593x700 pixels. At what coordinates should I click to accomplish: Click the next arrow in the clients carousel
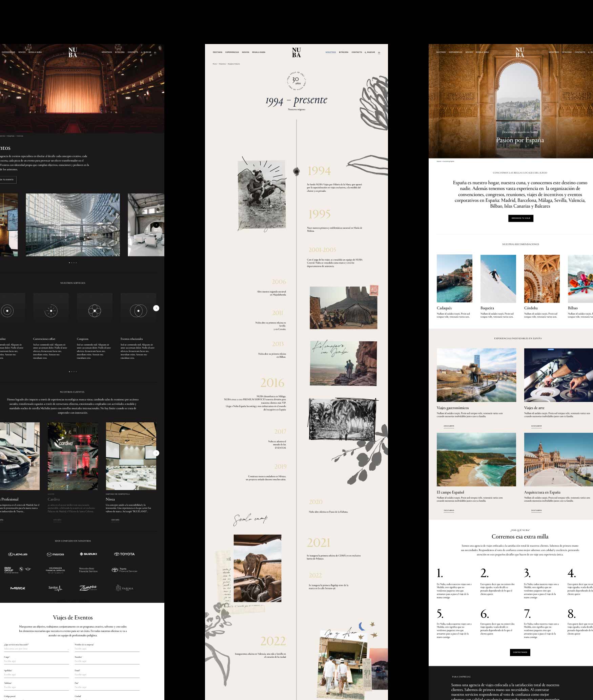pos(156,453)
